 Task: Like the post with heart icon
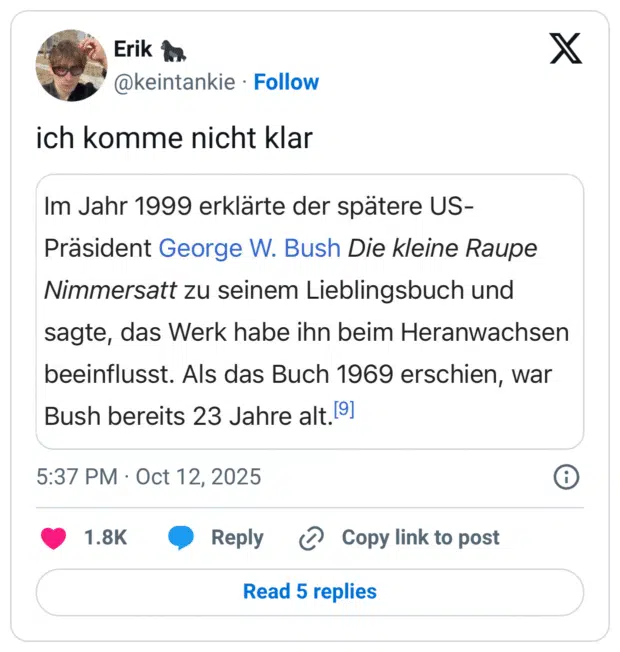point(53,537)
